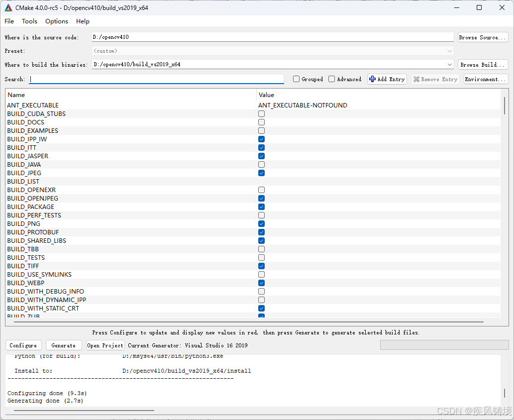
Task: Disable BUILD_JASPER checkbox
Action: pyautogui.click(x=261, y=156)
